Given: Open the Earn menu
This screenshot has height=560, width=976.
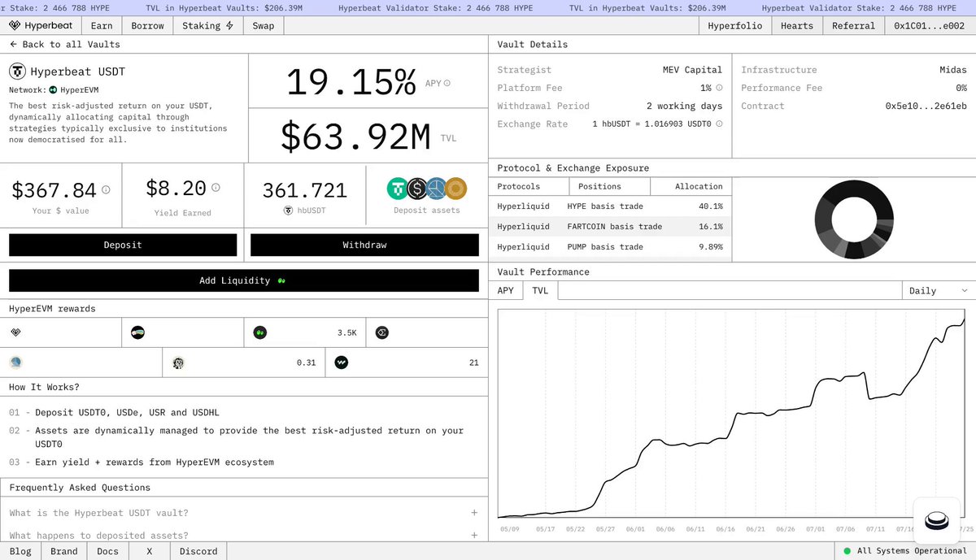Looking at the screenshot, I should [102, 25].
